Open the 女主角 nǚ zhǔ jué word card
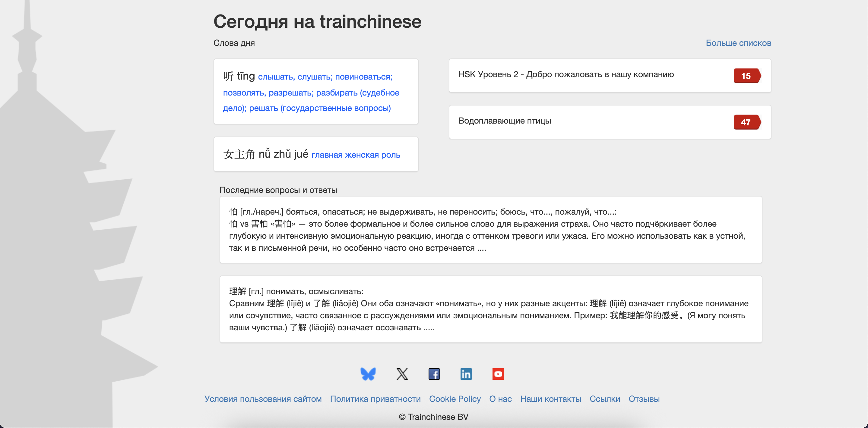Image resolution: width=868 pixels, height=428 pixels. pos(316,154)
